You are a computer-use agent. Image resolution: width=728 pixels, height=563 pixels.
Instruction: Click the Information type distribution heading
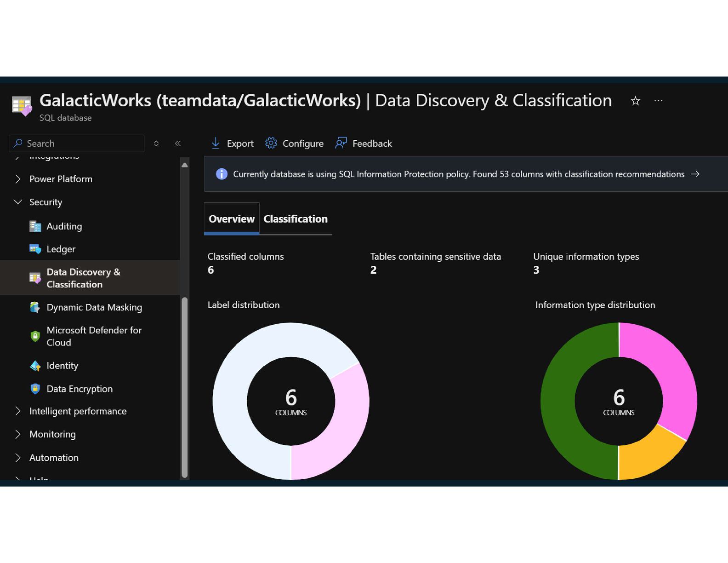(595, 305)
